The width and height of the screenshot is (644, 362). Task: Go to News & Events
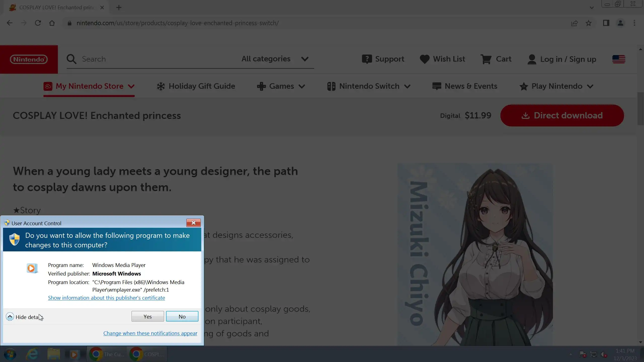click(465, 86)
